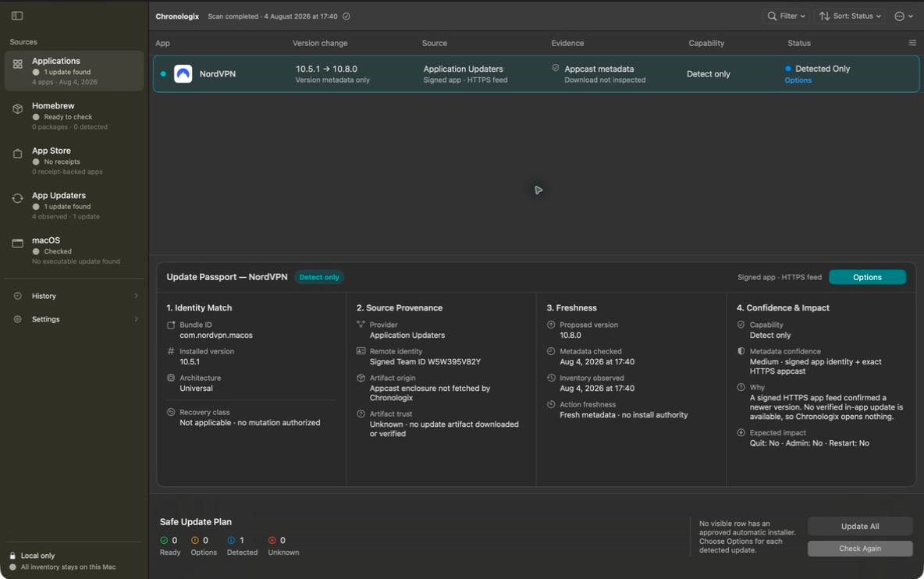Click Update All button
Viewport: 924px width, 579px height.
860,526
